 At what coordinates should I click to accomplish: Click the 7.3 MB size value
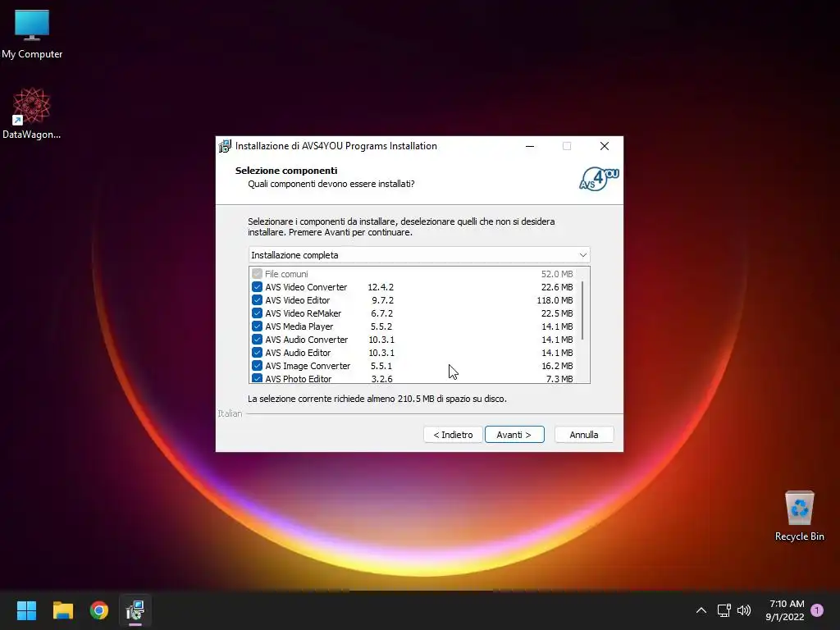[x=559, y=378]
